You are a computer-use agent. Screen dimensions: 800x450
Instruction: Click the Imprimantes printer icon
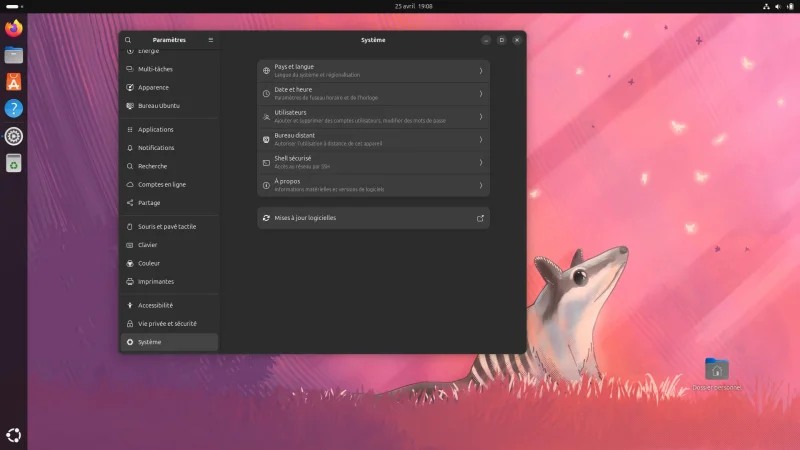pos(130,282)
